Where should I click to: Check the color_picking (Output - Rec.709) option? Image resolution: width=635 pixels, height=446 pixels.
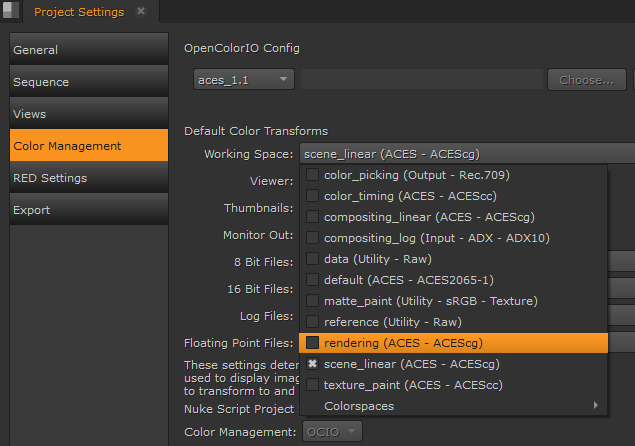click(x=313, y=175)
